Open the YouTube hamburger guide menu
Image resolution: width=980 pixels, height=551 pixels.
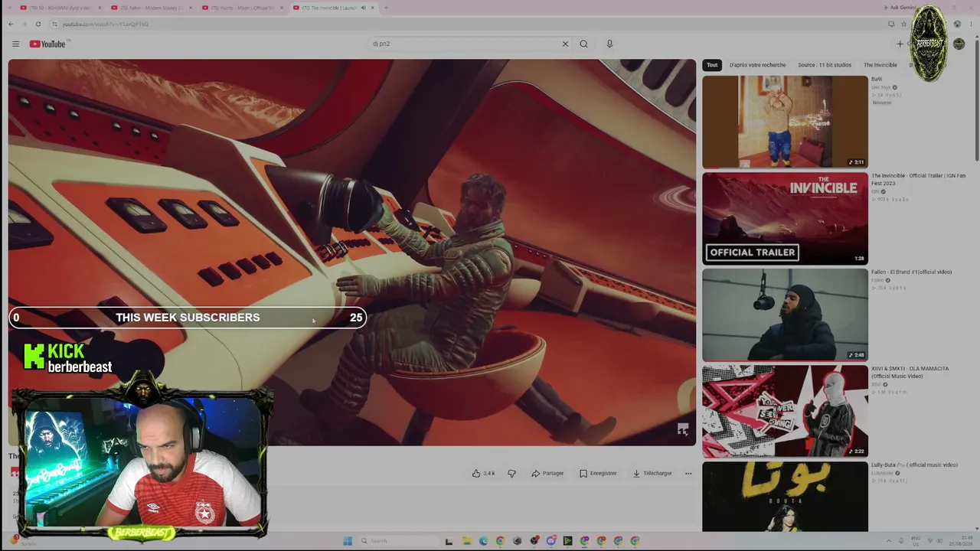15,44
